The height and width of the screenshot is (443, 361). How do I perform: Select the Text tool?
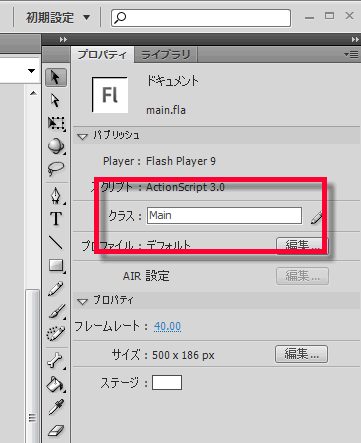(56, 219)
